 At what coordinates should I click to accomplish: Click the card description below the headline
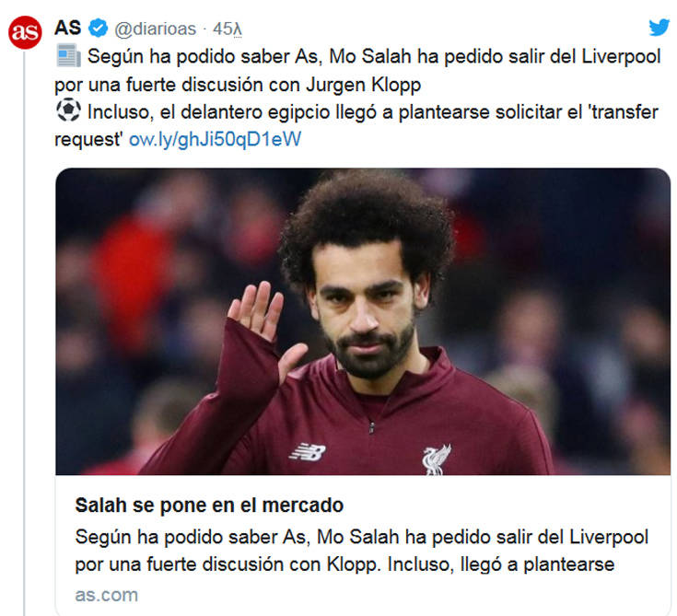[362, 551]
